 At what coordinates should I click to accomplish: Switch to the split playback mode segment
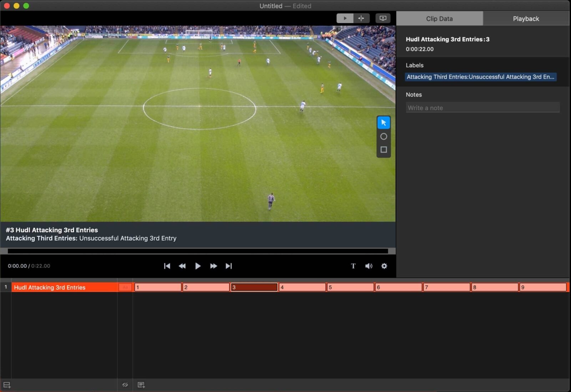click(361, 18)
